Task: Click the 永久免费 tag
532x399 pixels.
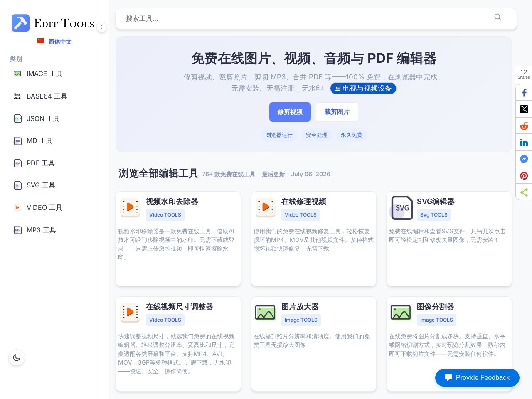Action: (352, 135)
